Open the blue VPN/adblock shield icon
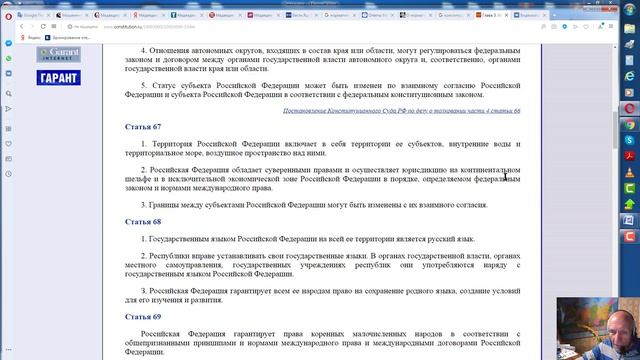The width and height of the screenshot is (640, 360). coord(564,27)
